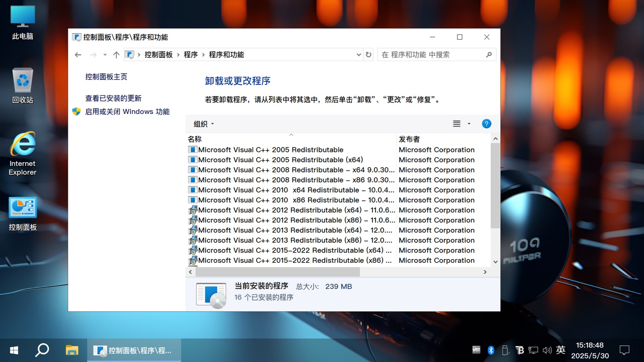The width and height of the screenshot is (644, 362).
Task: Select the 控制面板 desktop icon
Action: click(22, 214)
